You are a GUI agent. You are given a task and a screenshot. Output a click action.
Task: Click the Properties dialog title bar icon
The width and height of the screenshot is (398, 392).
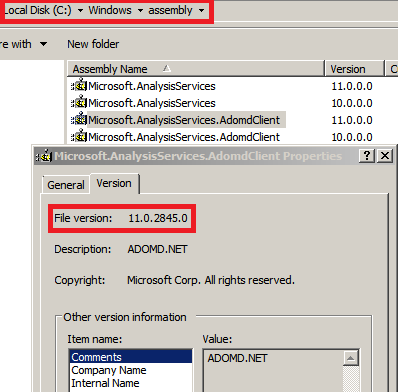click(x=44, y=156)
